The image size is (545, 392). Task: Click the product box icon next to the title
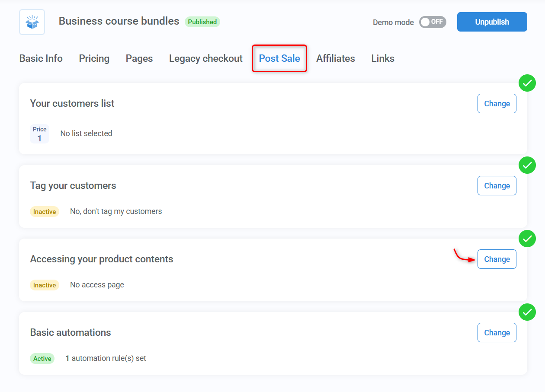point(32,22)
